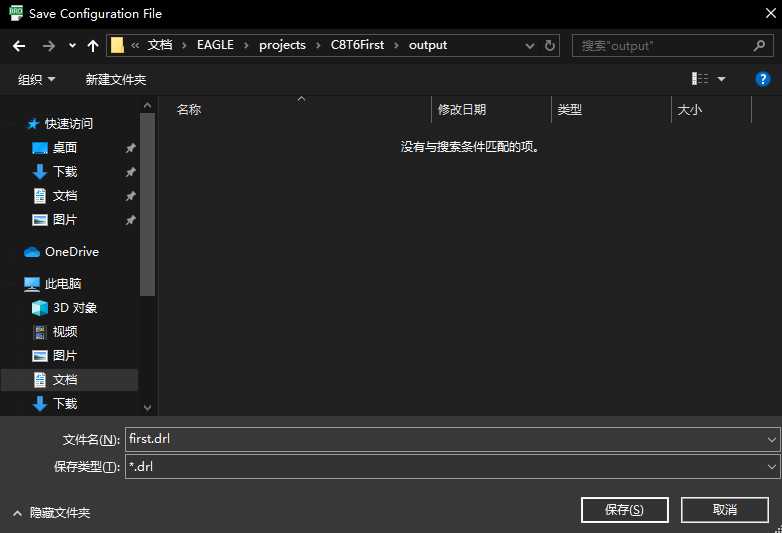Open the recent locations dropdown arrow
Screen dimensions: 782x533
72,46
